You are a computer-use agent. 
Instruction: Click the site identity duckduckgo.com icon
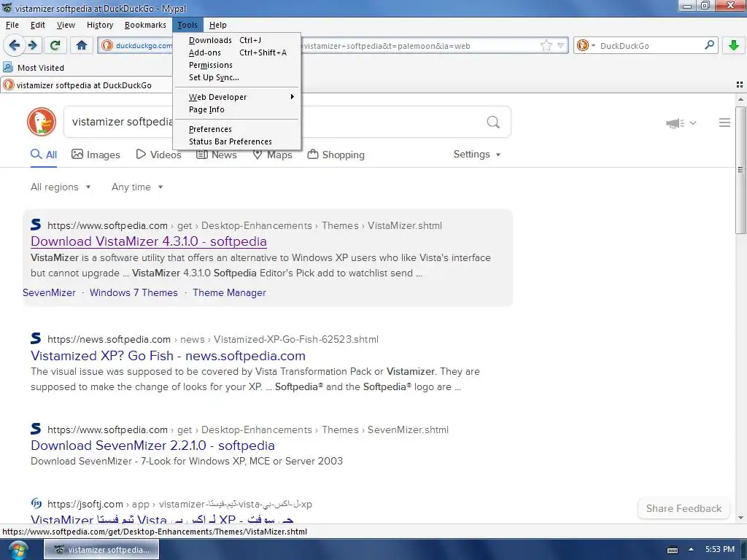point(107,46)
